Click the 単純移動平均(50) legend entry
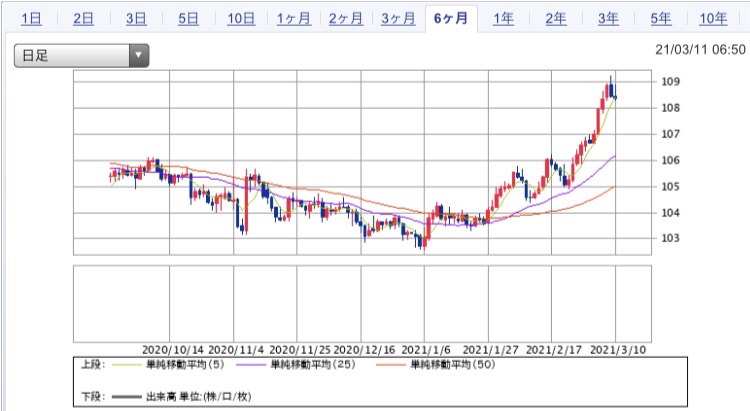Viewport: 750px width, 411px height. point(453,365)
